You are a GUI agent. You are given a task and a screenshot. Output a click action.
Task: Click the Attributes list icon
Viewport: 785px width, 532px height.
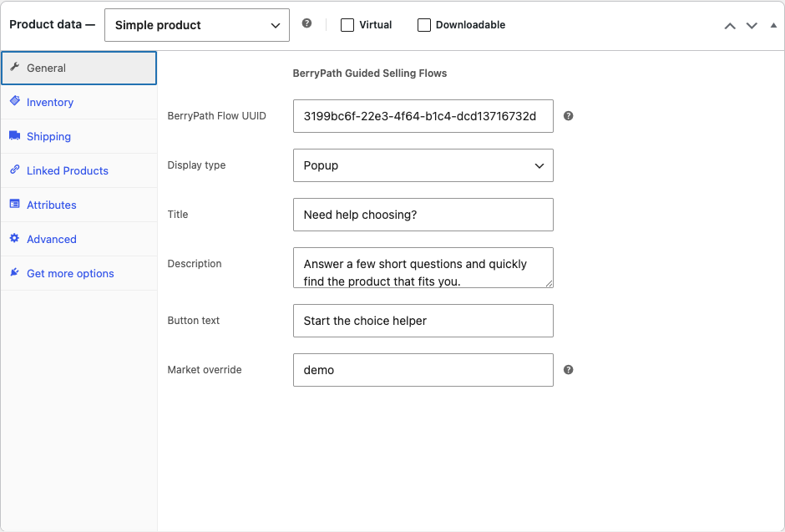[15, 204]
